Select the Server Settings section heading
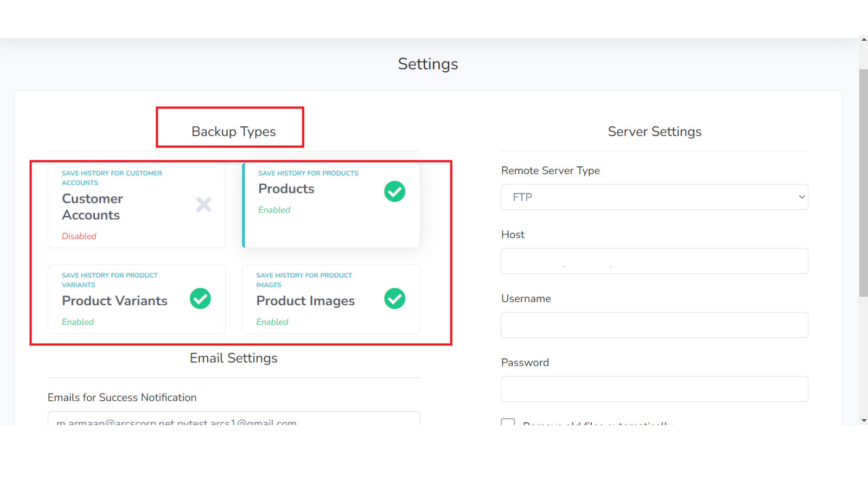 point(654,132)
